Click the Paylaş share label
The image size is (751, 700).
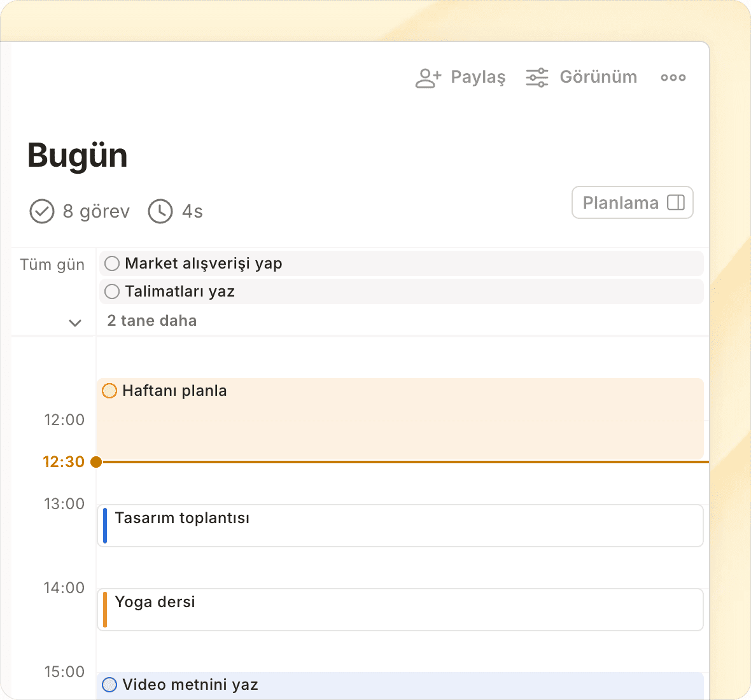[477, 77]
